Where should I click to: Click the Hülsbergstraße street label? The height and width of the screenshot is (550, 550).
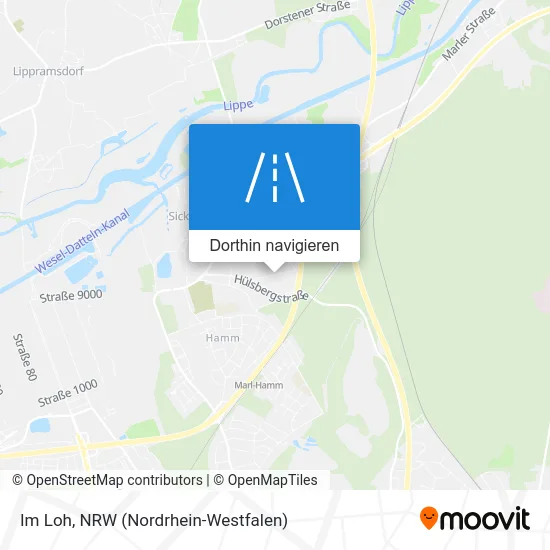tap(271, 288)
